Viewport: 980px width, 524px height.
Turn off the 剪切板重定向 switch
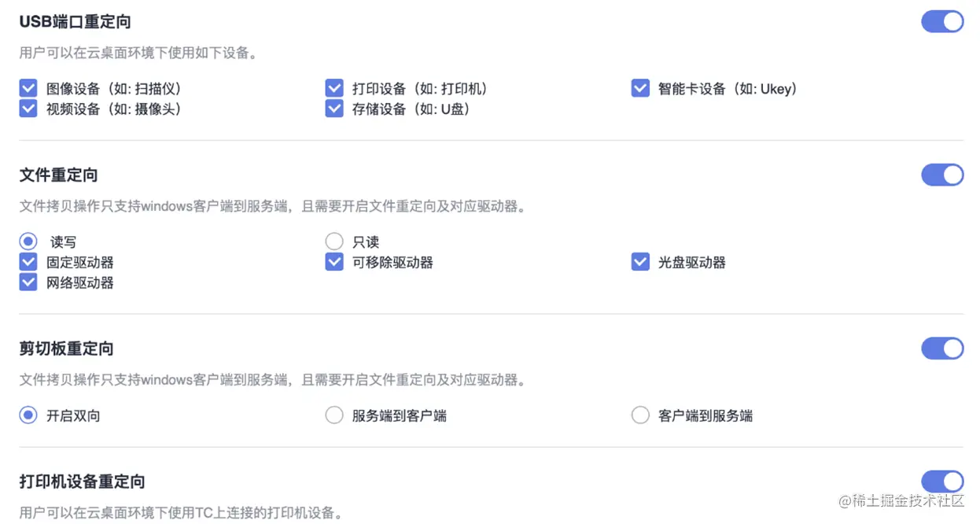942,348
